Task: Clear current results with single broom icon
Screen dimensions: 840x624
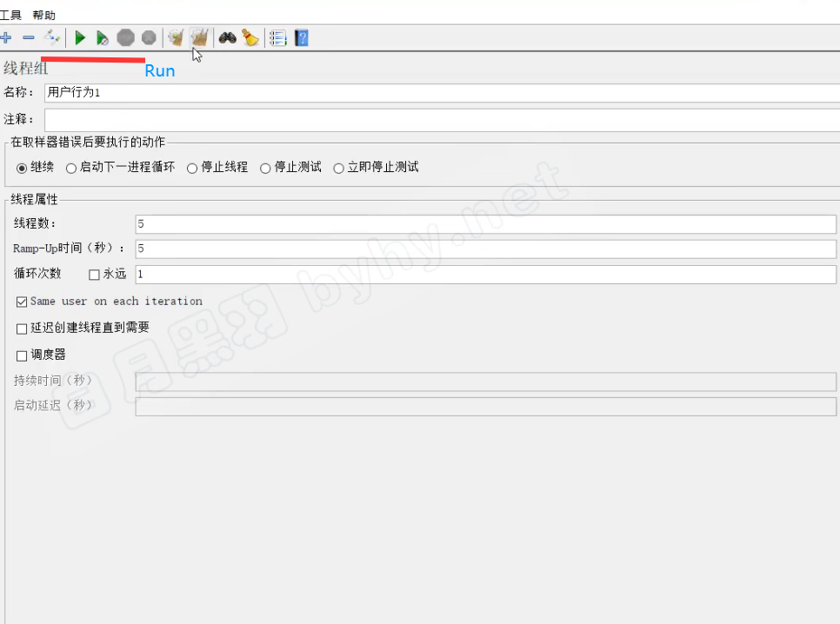Action: pyautogui.click(x=176, y=38)
